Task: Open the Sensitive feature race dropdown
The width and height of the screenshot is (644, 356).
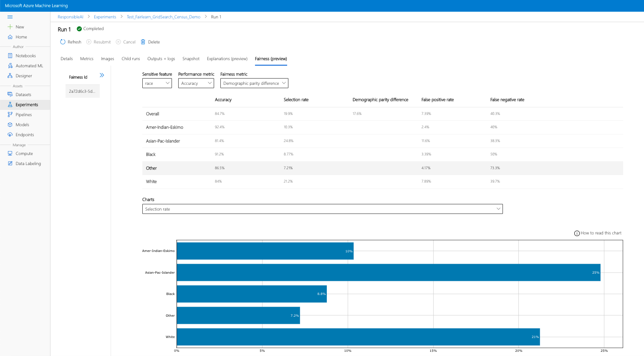Action: pos(157,83)
